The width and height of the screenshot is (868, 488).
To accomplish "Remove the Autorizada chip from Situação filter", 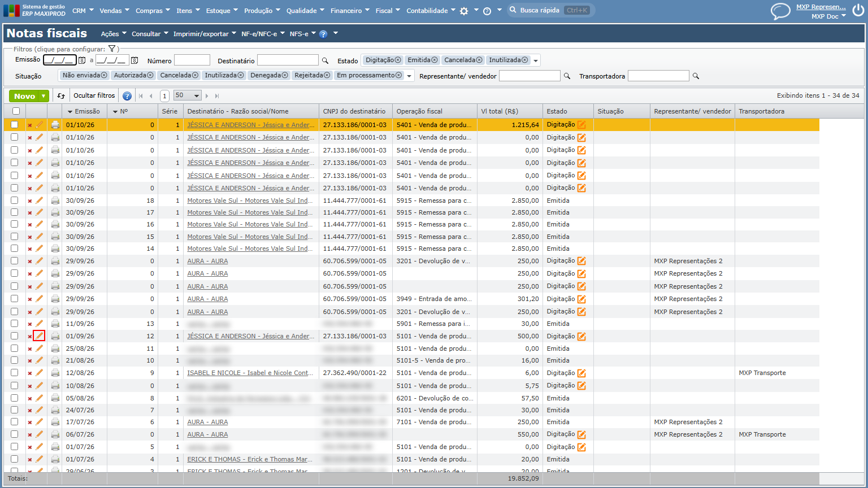I will click(151, 75).
